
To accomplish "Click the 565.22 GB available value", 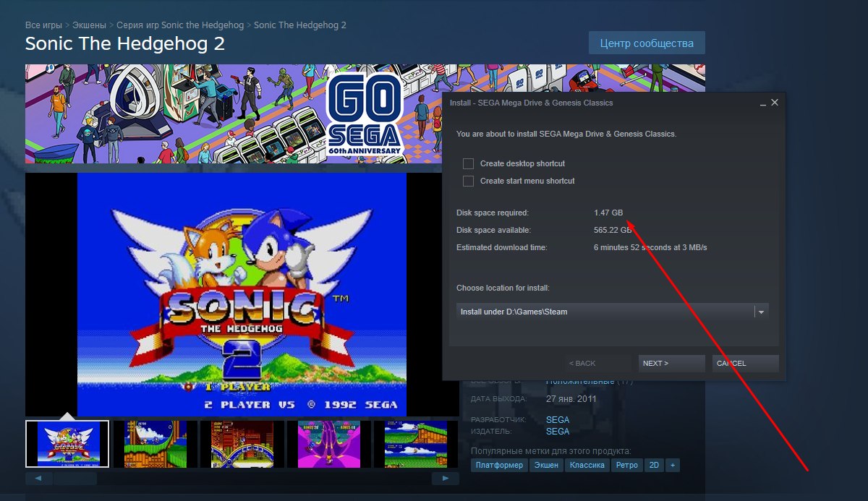I will (x=613, y=230).
